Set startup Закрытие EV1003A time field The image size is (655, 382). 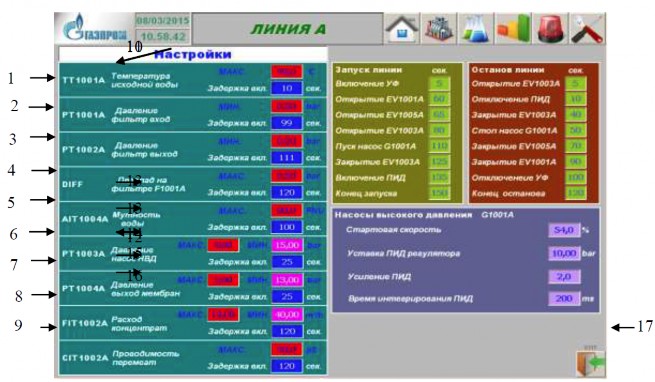pyautogui.click(x=439, y=162)
